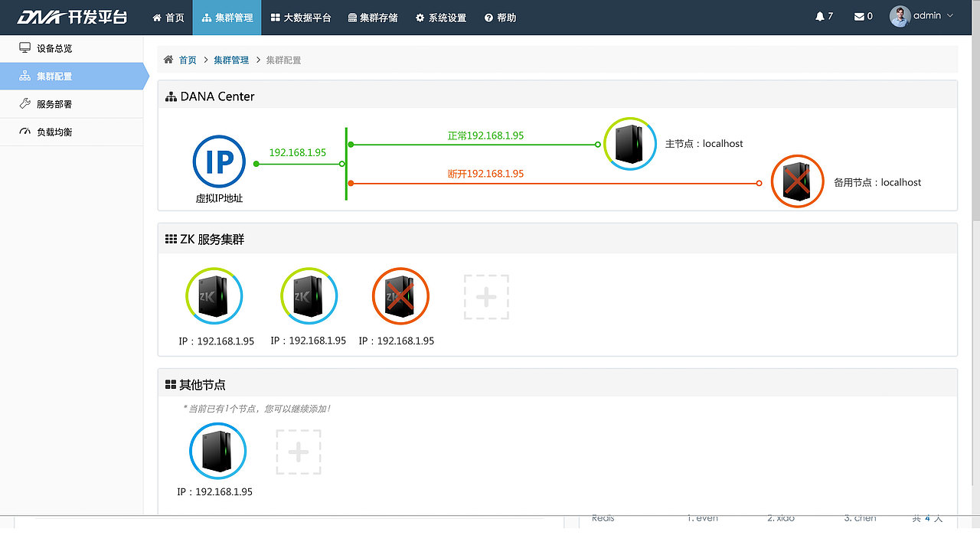Follow the 集群管理 breadcrumb link
The width and height of the screenshot is (980, 548).
click(x=231, y=60)
